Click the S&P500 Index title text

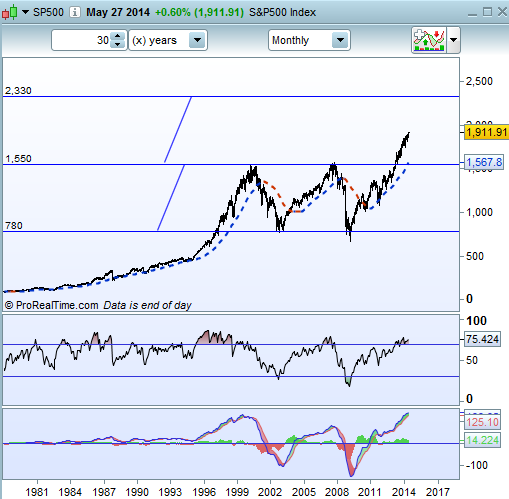pos(282,12)
